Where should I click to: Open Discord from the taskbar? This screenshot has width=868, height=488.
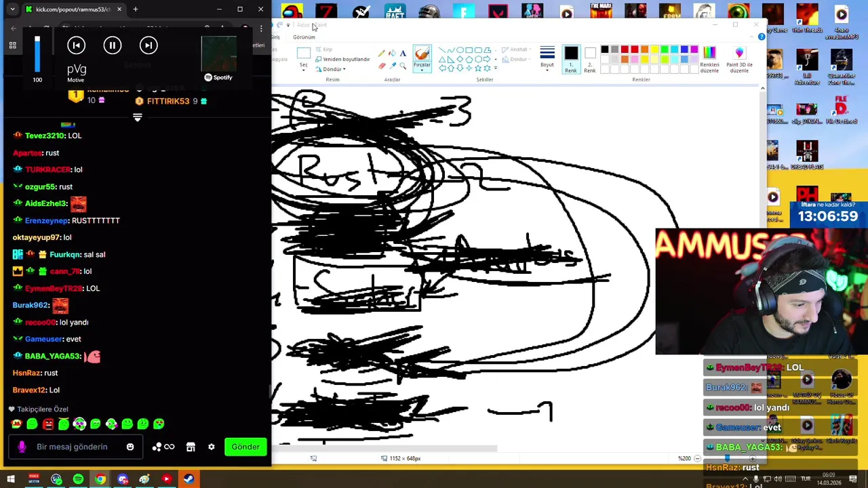click(123, 479)
